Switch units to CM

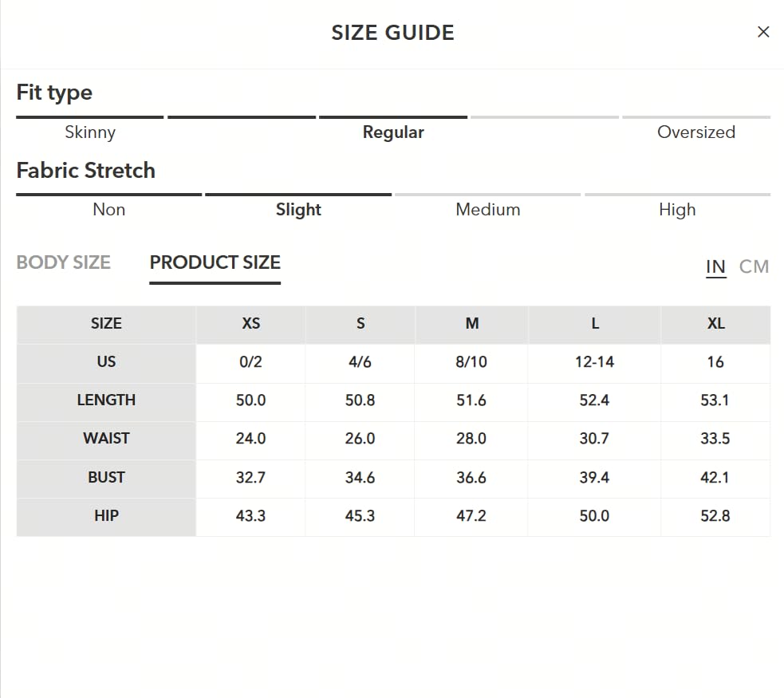pos(754,266)
